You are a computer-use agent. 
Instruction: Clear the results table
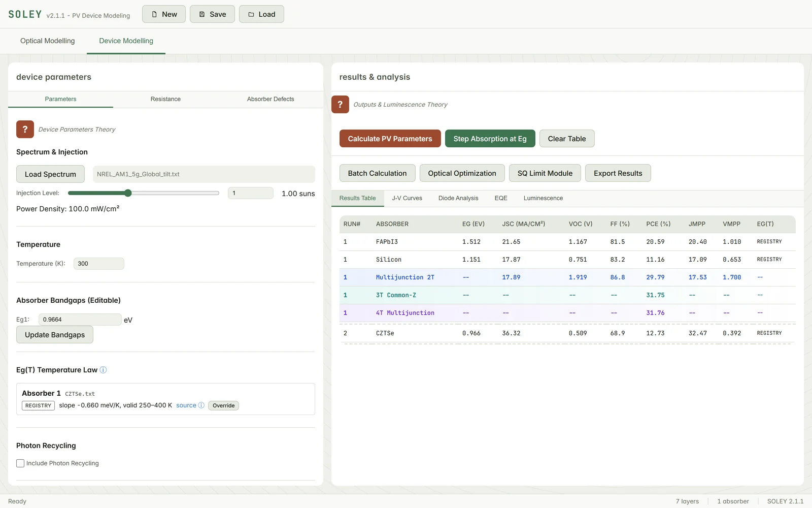coord(567,139)
